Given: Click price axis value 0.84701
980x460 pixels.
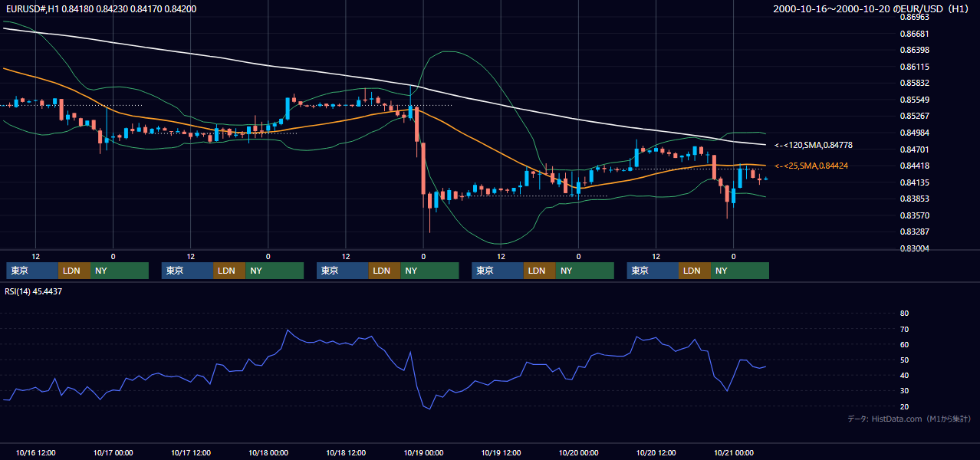Looking at the screenshot, I should point(914,149).
